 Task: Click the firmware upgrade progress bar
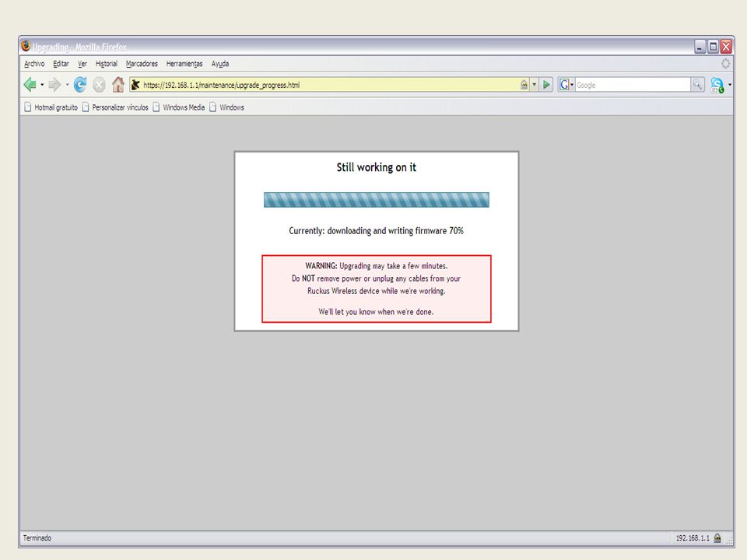[x=377, y=200]
